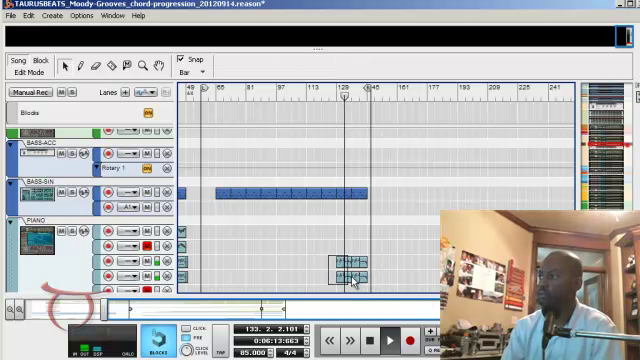This screenshot has height=360, width=640.
Task: Open the Edit menu
Action: 29,16
